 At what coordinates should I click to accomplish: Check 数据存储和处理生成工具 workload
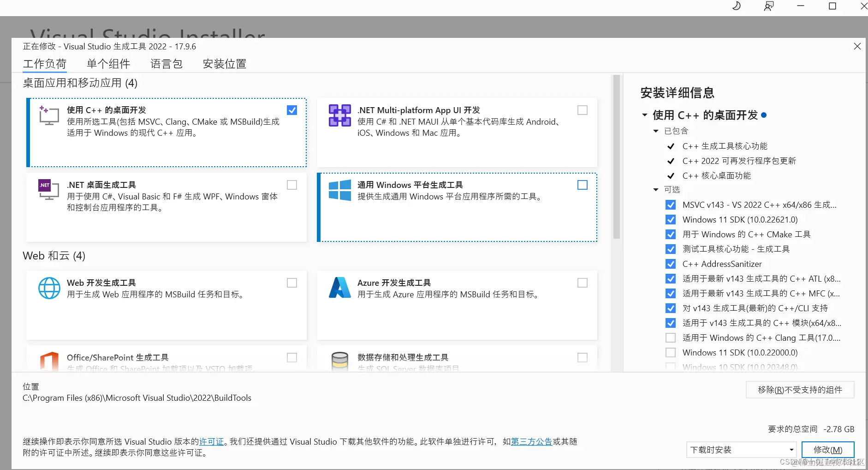(583, 358)
